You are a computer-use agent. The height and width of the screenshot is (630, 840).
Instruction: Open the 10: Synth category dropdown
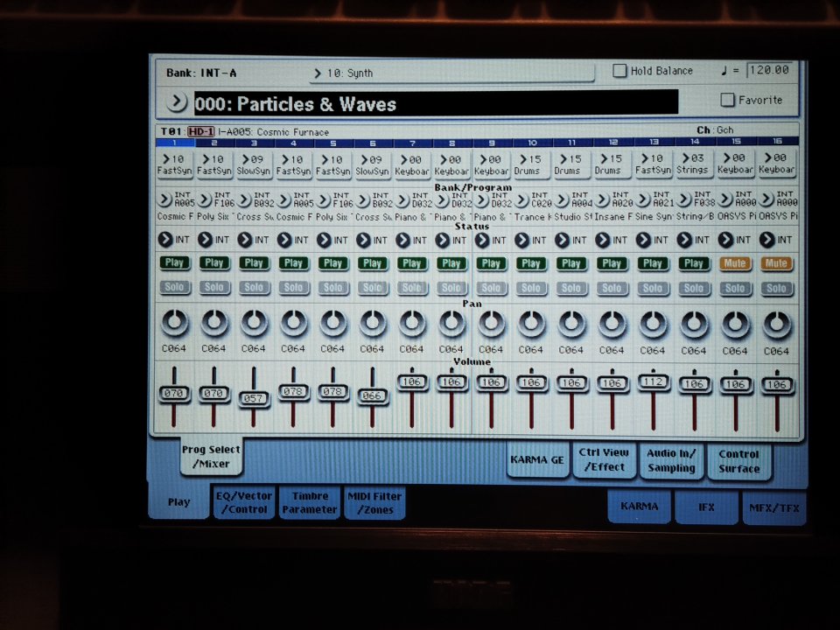452,73
